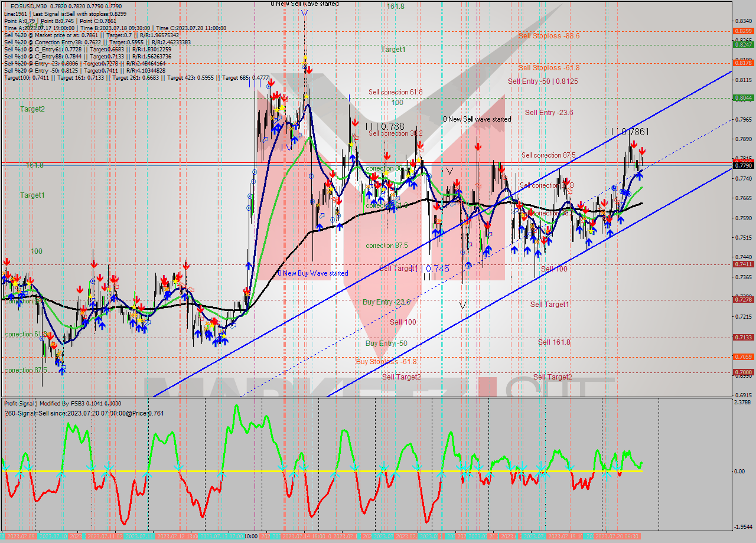
Task: Click the green 0.8044 price tag on axis
Action: [742, 98]
